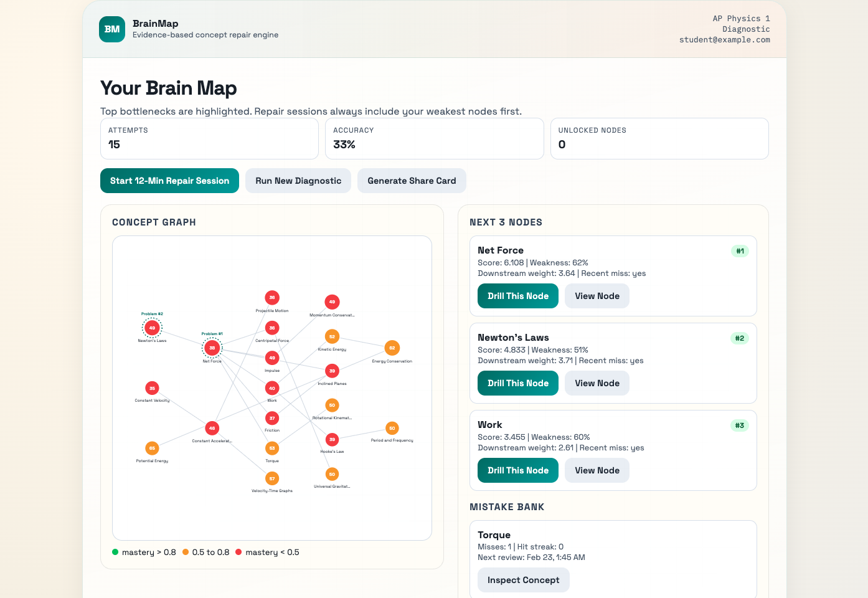The width and height of the screenshot is (868, 598).
Task: Click the orange 0.5 to 0.8 legend dot
Action: click(185, 552)
